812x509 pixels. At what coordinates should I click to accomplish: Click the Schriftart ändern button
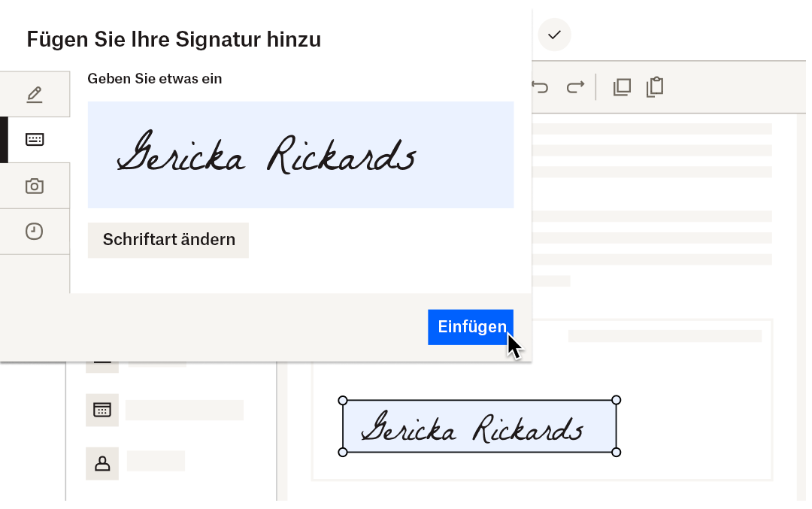click(168, 240)
